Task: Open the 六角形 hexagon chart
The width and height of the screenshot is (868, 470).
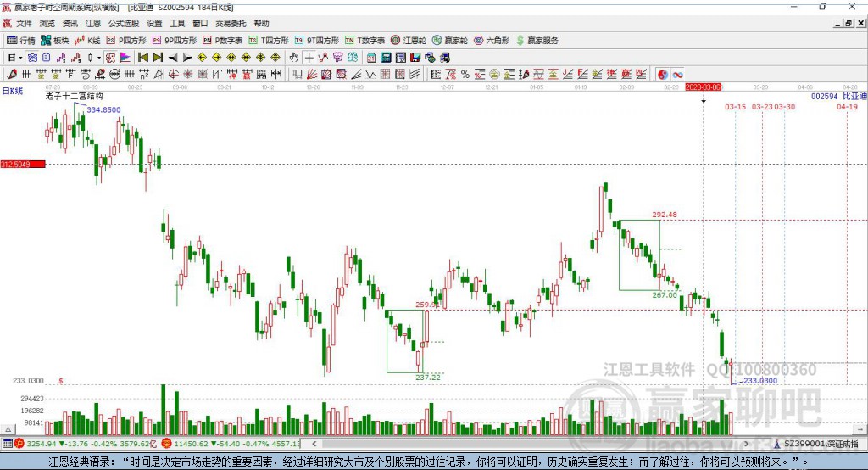Action: coord(492,41)
